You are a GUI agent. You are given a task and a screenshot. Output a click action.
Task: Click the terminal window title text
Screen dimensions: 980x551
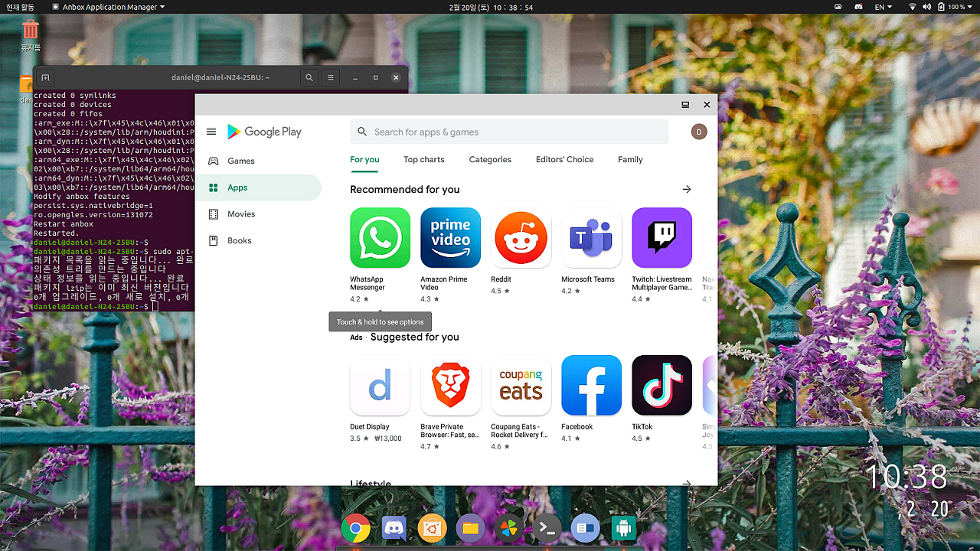tap(220, 77)
